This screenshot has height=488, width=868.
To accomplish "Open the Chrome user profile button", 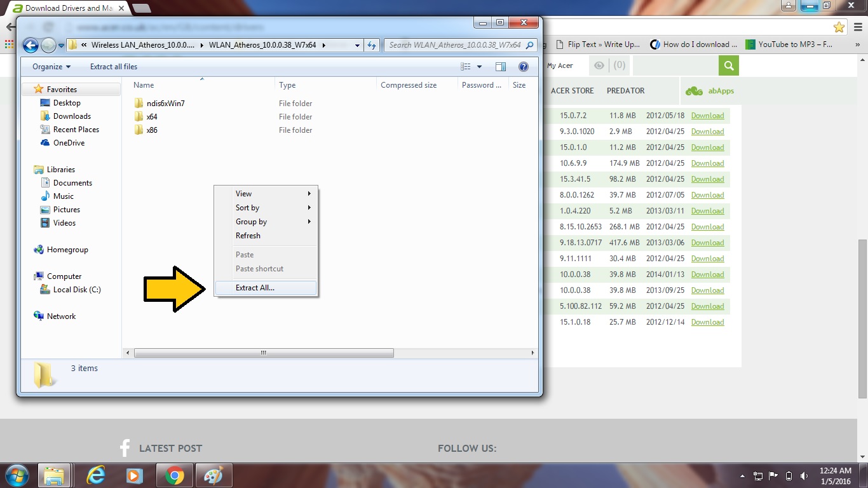I will pyautogui.click(x=789, y=6).
